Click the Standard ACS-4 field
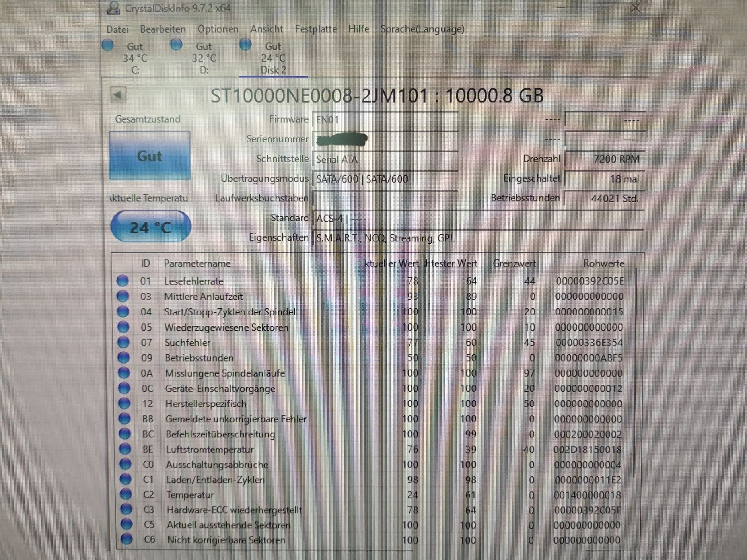747x560 pixels. coord(478,218)
